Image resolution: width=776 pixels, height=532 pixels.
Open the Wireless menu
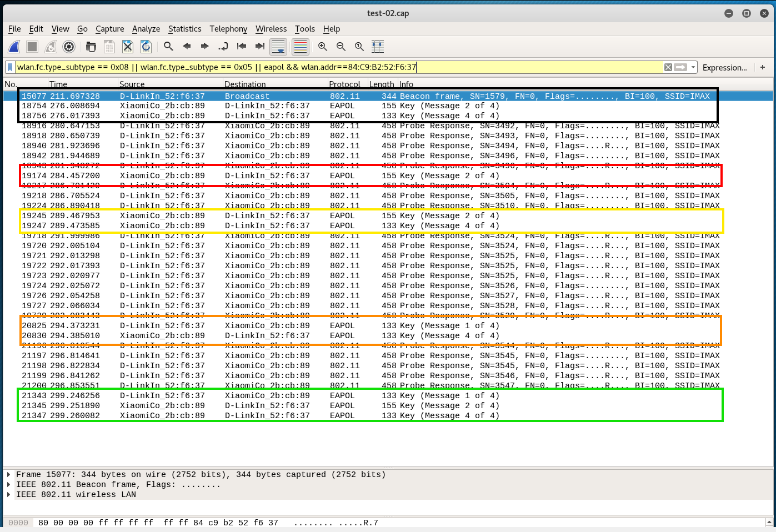271,29
